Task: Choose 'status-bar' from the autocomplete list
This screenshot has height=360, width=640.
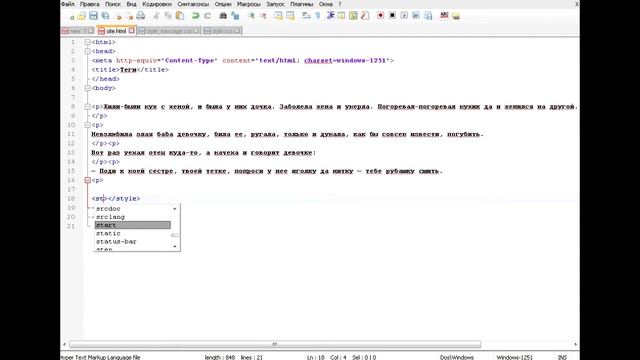Action: click(133, 241)
